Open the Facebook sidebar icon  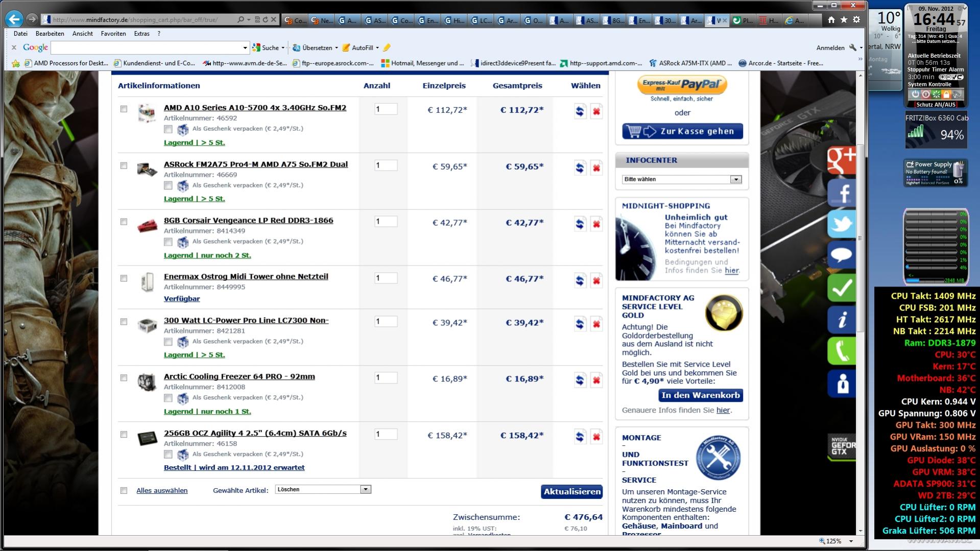(x=841, y=192)
